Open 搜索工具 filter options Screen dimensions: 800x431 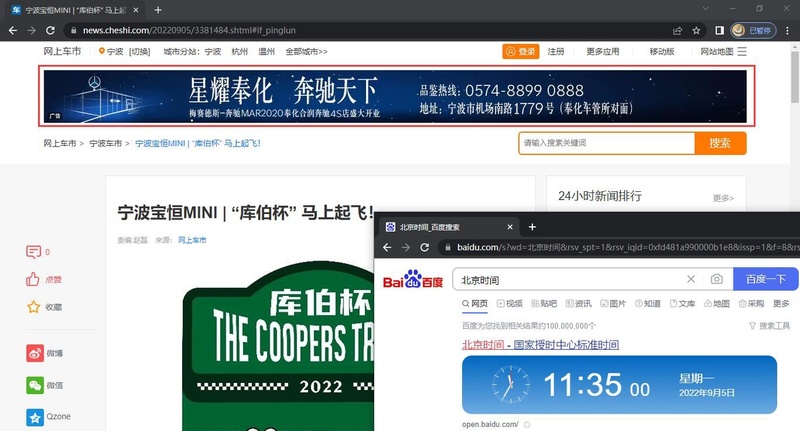pyautogui.click(x=769, y=326)
